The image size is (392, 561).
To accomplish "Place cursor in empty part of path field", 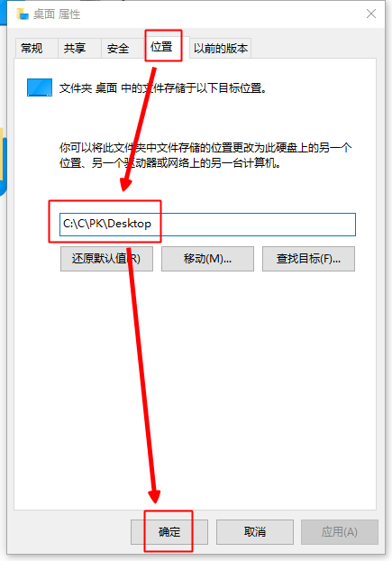I will click(x=254, y=225).
